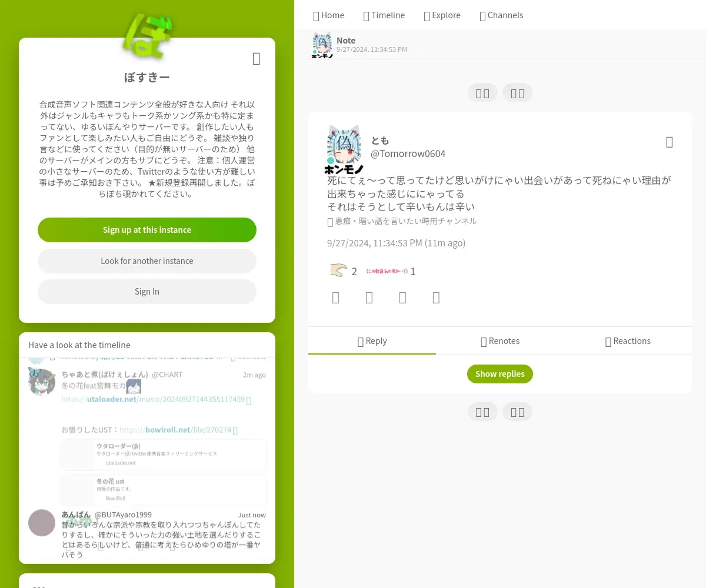The width and height of the screenshot is (706, 588).
Task: Sign up at this instance
Action: click(x=147, y=230)
